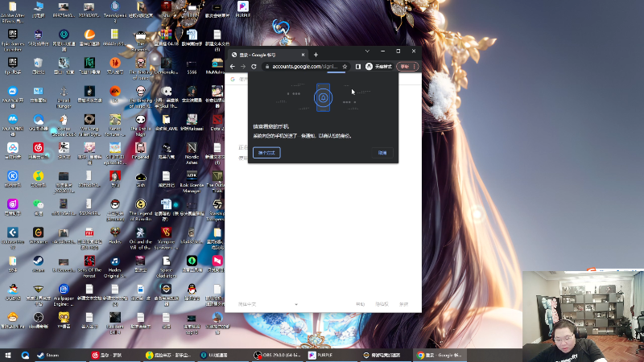Open the MuMu emulator box icon
This screenshot has height=362, width=644.
pyautogui.click(x=217, y=66)
